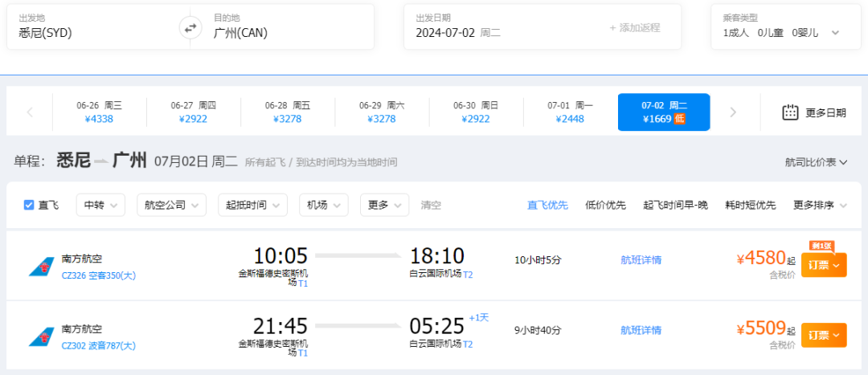This screenshot has height=375, width=868.
Task: Click 航班详情 link for the 10:05 flight
Action: pyautogui.click(x=641, y=260)
